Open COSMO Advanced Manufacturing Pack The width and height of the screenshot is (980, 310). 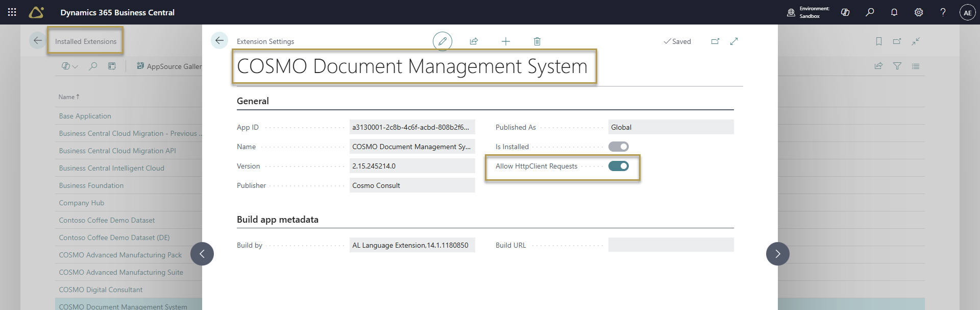(x=120, y=255)
